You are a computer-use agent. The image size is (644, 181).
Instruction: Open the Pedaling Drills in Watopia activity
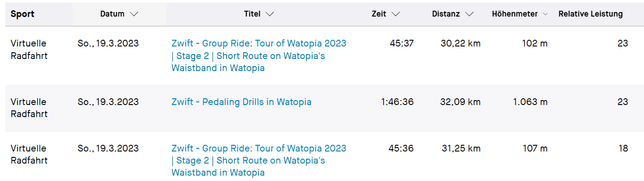241,102
